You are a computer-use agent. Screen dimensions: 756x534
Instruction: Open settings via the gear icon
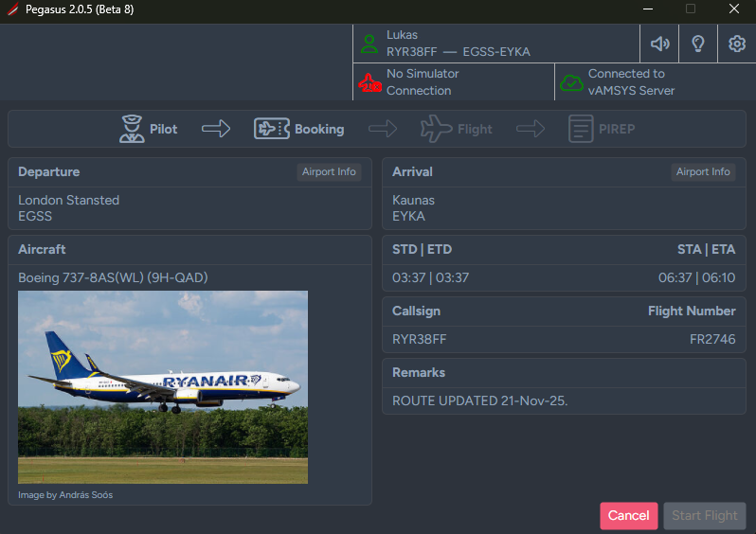click(737, 44)
